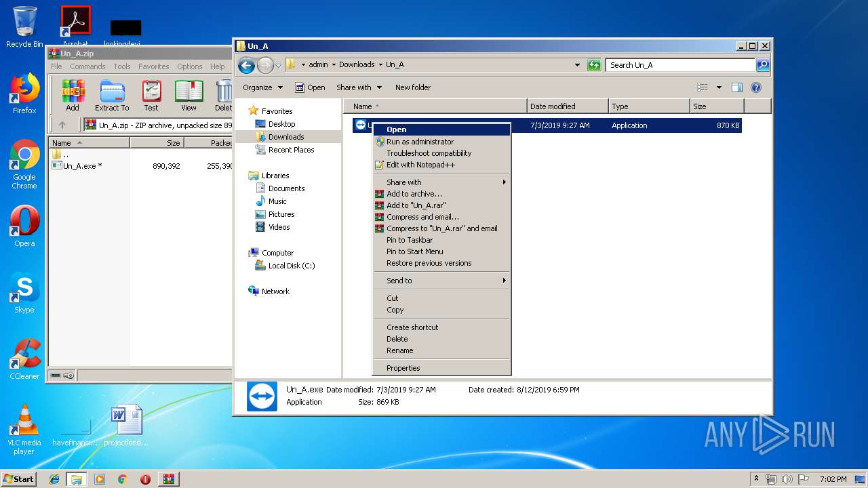This screenshot has width=868, height=488.
Task: Open the Options menu in WinRAR
Action: coord(190,66)
